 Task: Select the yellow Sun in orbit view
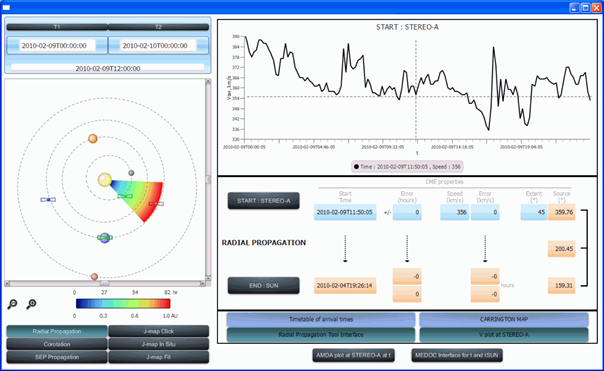[104, 180]
